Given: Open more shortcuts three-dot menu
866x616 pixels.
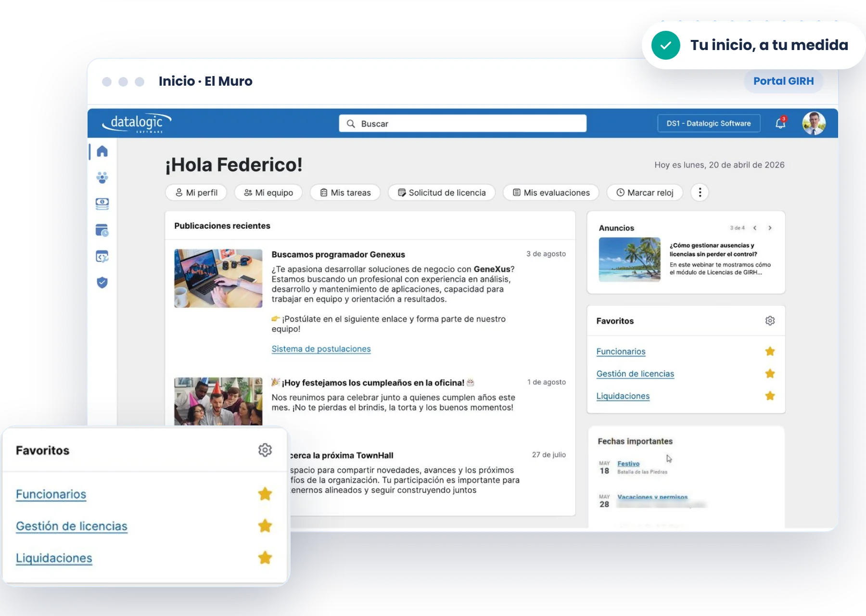Looking at the screenshot, I should [700, 192].
